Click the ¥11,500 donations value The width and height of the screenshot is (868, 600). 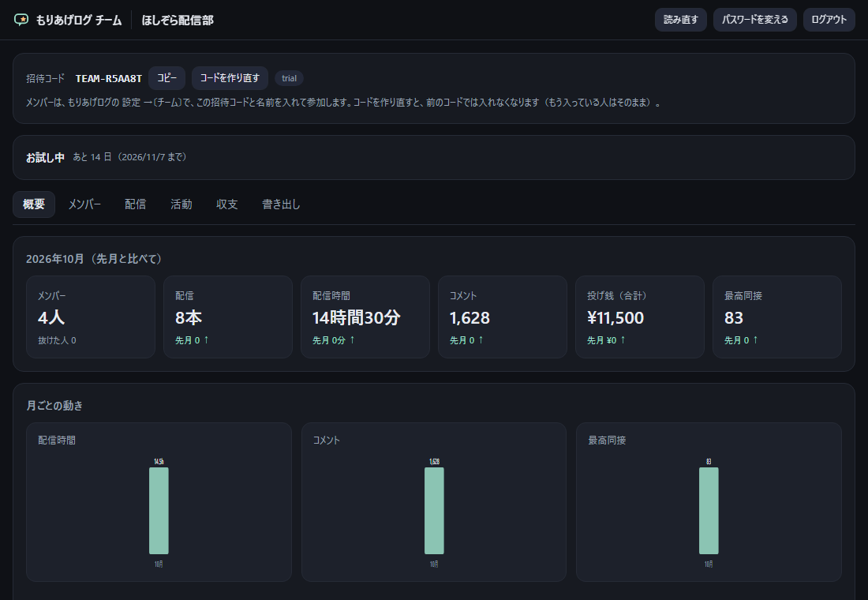click(615, 318)
